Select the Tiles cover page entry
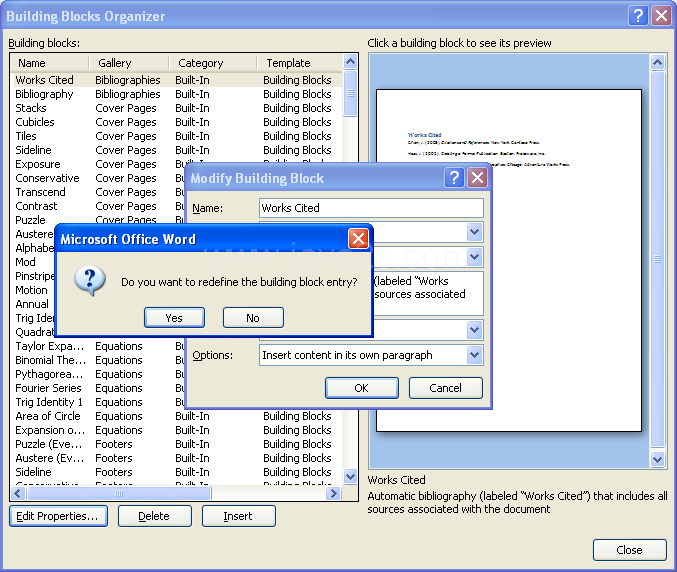 pos(176,136)
